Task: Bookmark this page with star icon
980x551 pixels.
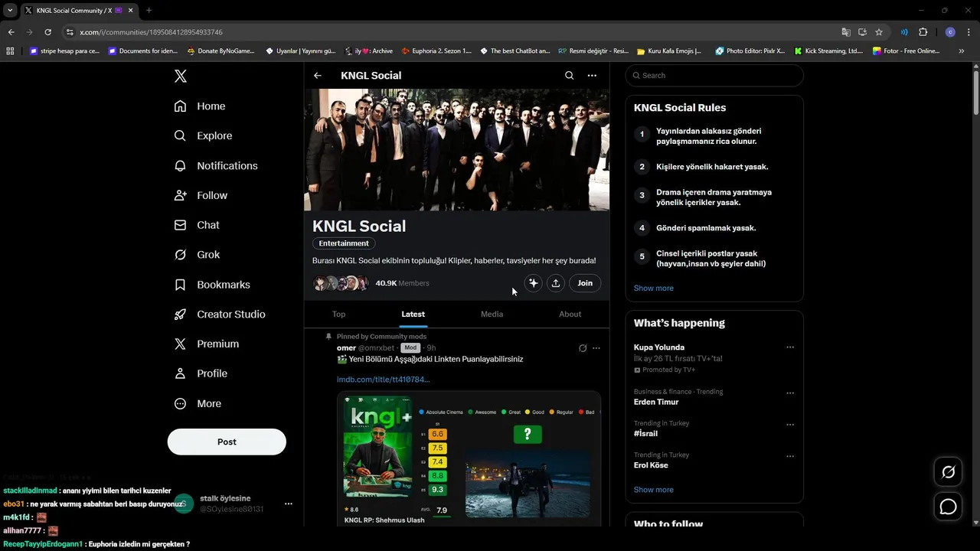Action: (x=879, y=32)
